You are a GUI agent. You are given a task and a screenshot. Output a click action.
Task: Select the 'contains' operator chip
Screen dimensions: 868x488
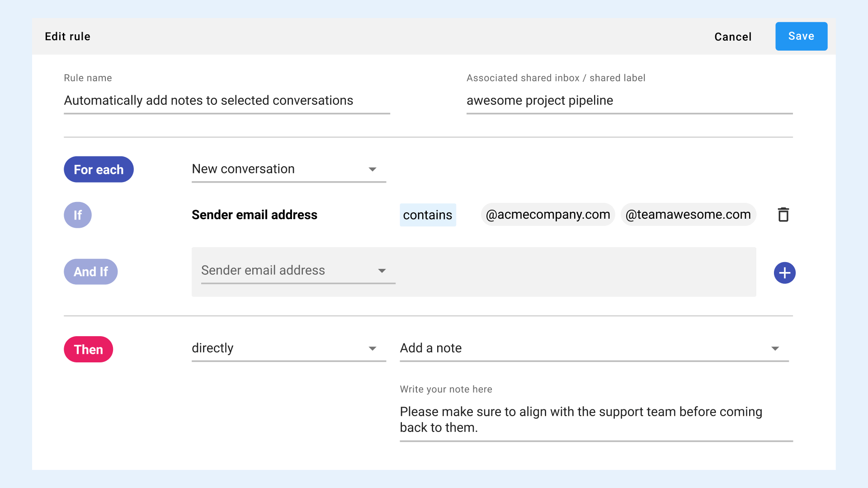pos(428,215)
